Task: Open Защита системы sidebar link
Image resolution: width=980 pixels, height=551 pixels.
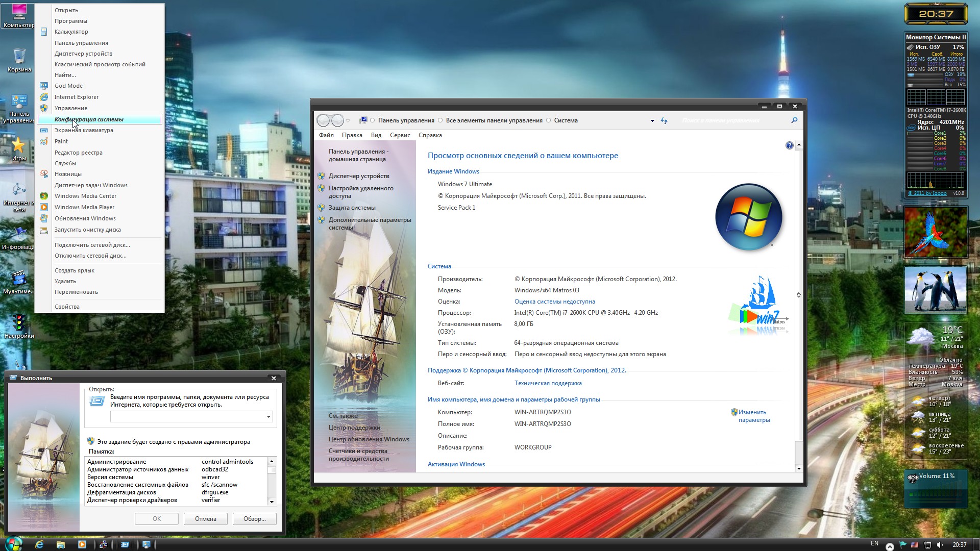Action: (x=352, y=208)
